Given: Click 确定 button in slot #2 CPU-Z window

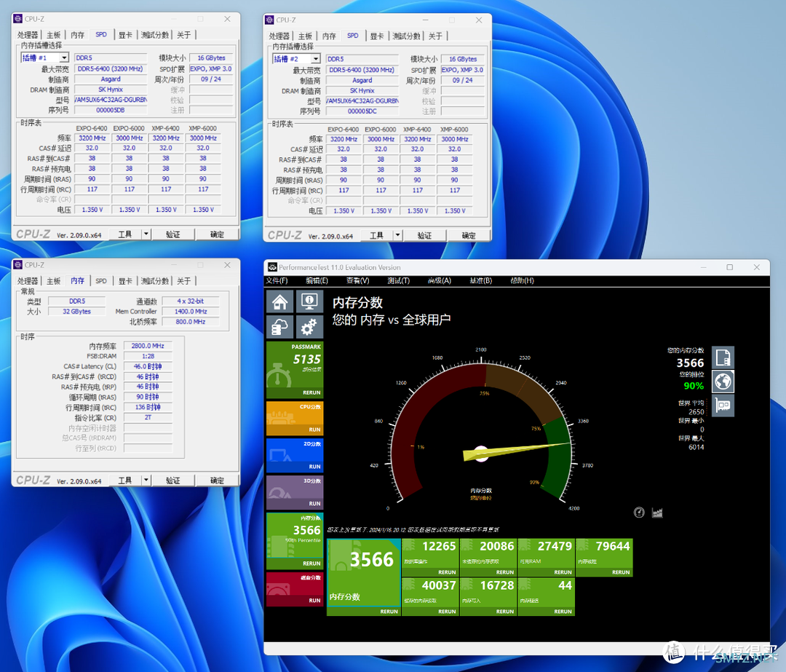Looking at the screenshot, I should coord(469,235).
